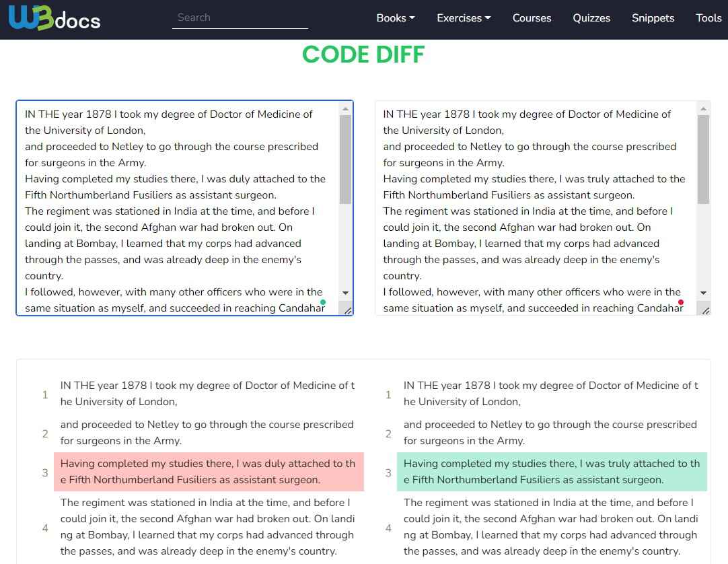Click line number 3 in the left diff panel

pos(45,471)
